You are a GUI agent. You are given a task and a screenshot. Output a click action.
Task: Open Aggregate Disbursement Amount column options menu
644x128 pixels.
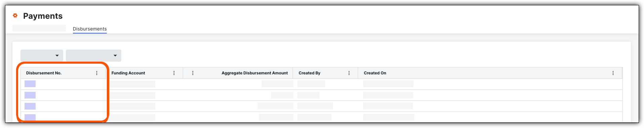tap(193, 73)
